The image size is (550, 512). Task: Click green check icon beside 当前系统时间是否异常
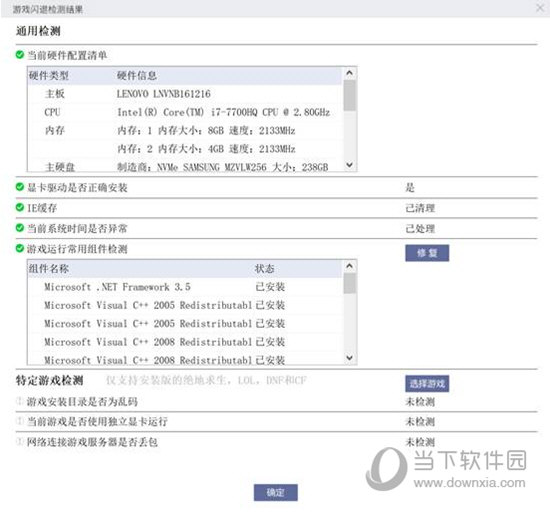pyautogui.click(x=20, y=228)
